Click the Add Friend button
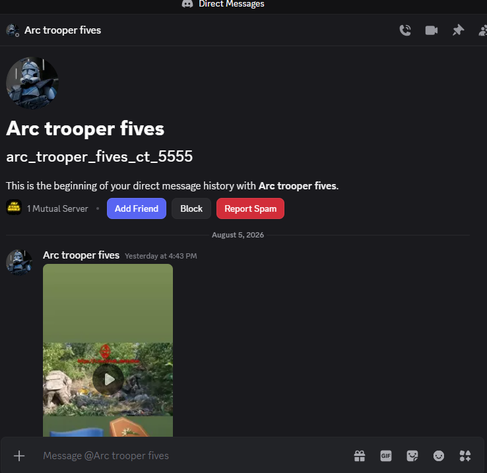The image size is (487, 473). click(136, 209)
